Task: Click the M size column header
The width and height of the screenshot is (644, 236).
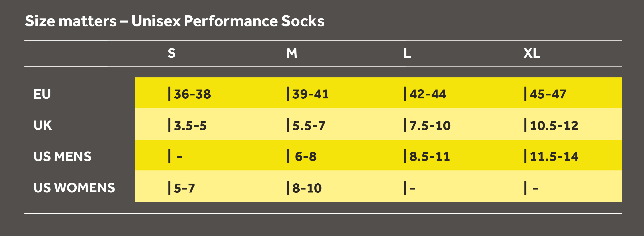Action: point(292,53)
